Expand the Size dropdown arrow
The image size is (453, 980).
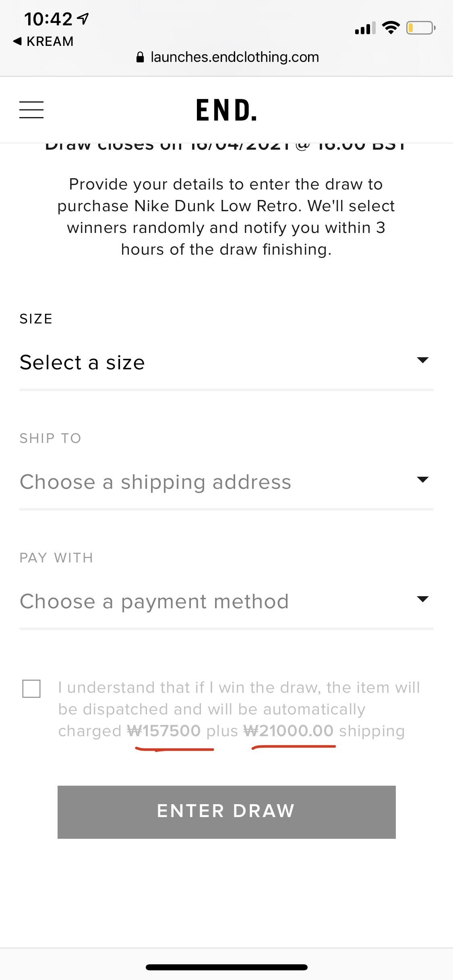422,360
